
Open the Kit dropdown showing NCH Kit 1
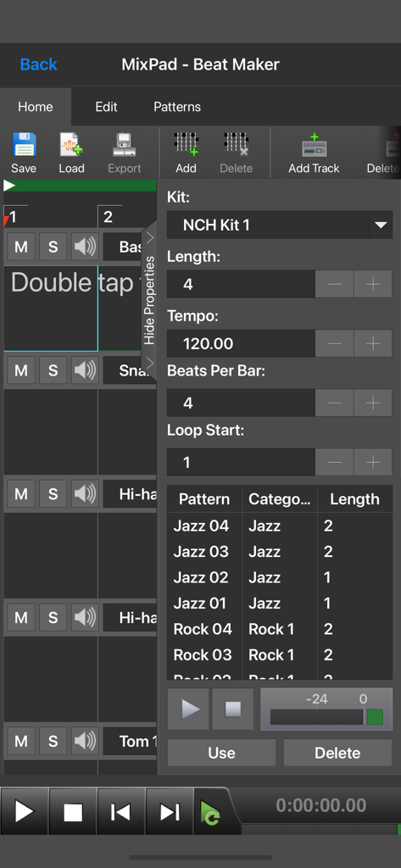[280, 225]
